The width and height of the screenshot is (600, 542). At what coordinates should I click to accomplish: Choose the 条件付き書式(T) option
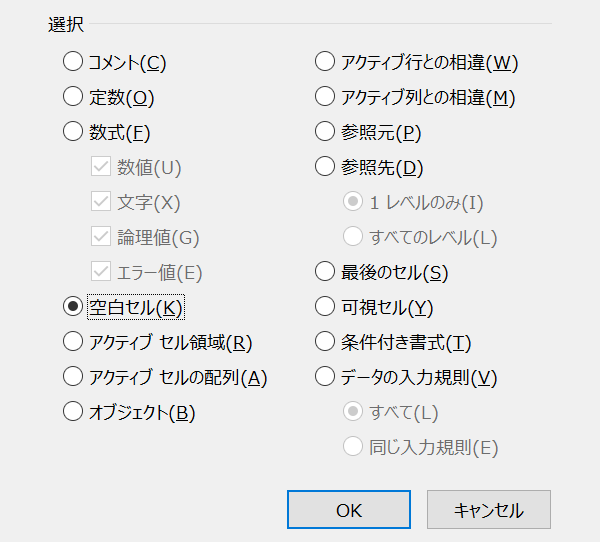[x=325, y=341]
